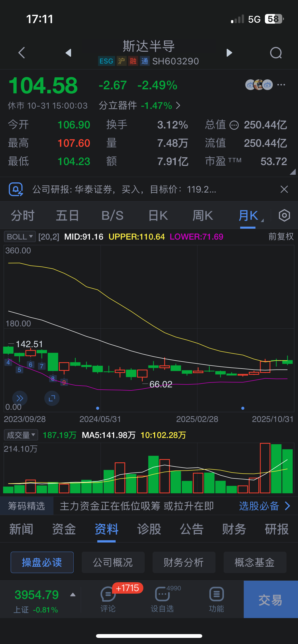The width and height of the screenshot is (298, 644).
Task: Go back with the left chevron arrow
Action: pos(22,53)
